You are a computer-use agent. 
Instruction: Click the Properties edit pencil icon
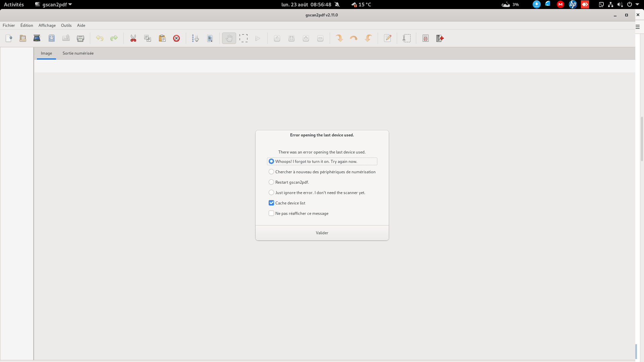(x=388, y=38)
